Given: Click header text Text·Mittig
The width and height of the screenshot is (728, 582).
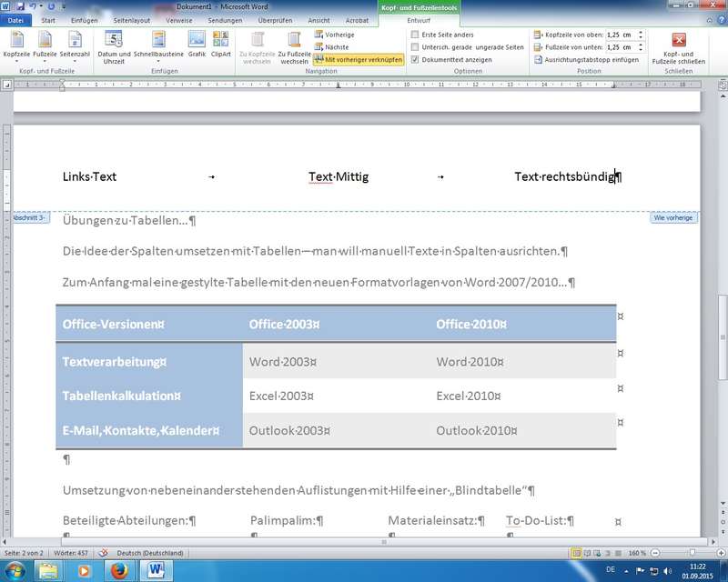Looking at the screenshot, I should (339, 176).
